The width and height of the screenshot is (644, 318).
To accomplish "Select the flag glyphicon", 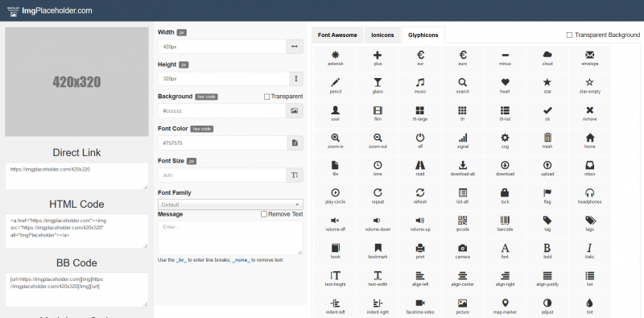I will (x=547, y=196).
